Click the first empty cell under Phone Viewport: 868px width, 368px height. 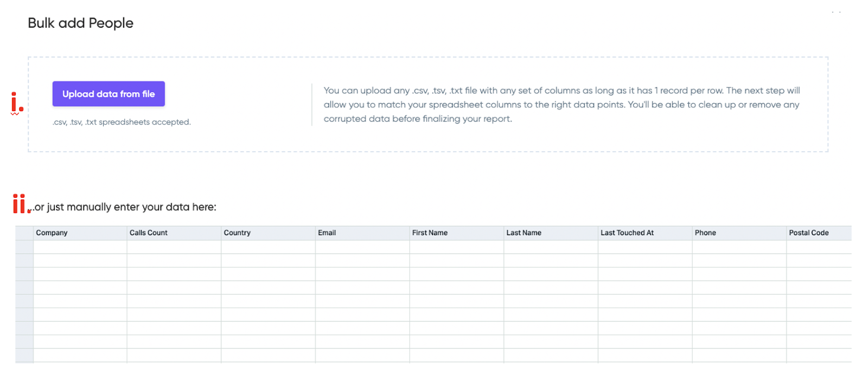[739, 247]
